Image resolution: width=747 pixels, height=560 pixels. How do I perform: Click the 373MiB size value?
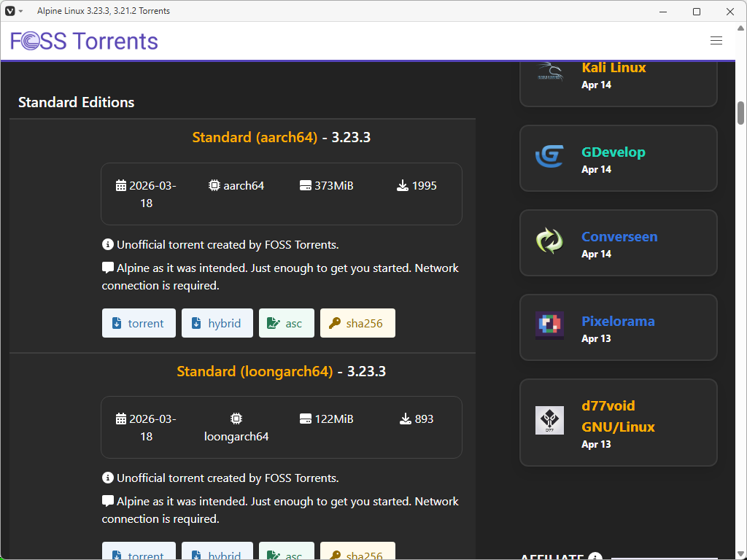tap(334, 186)
